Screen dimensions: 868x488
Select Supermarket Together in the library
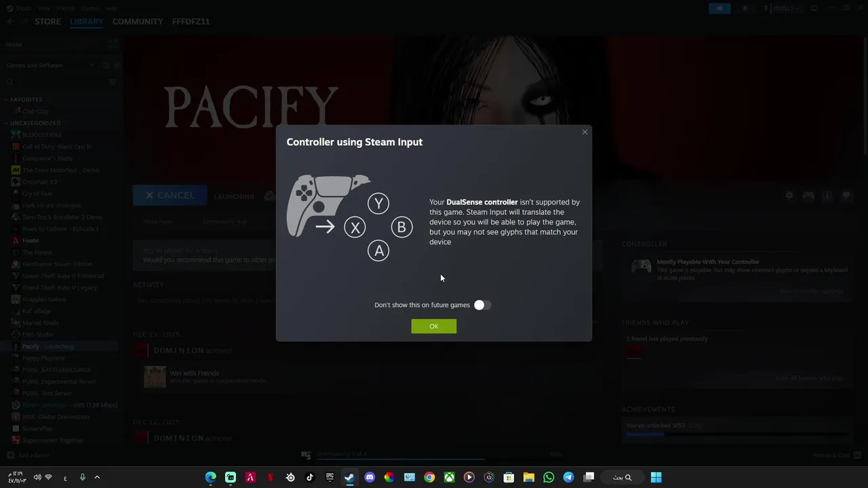53,440
